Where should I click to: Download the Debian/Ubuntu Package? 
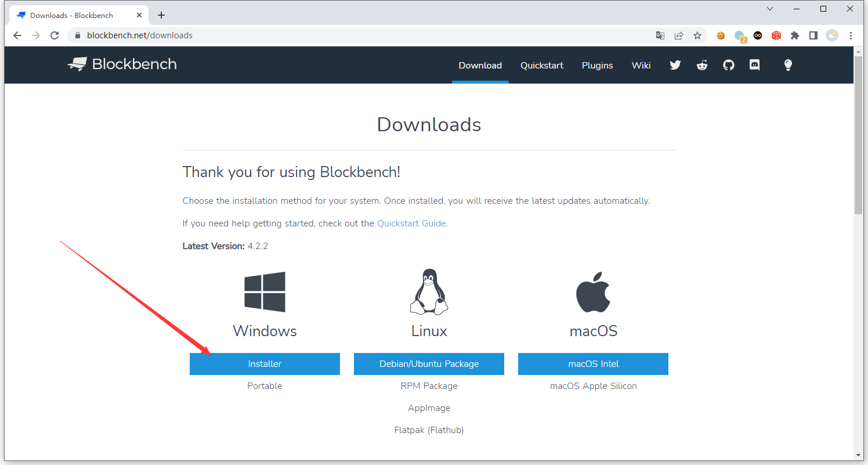pyautogui.click(x=429, y=364)
